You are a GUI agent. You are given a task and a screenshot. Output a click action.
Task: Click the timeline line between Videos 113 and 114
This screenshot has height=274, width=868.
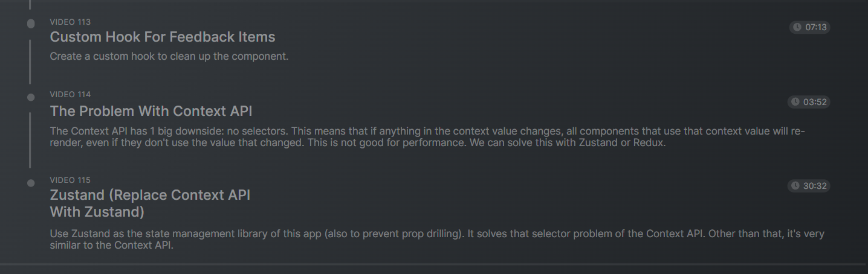[x=30, y=62]
